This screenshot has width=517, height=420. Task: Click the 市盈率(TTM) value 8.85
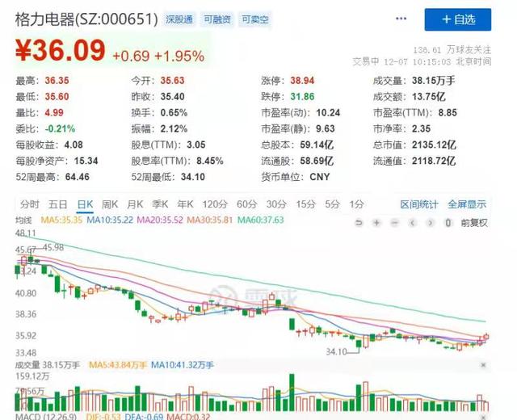(448, 113)
